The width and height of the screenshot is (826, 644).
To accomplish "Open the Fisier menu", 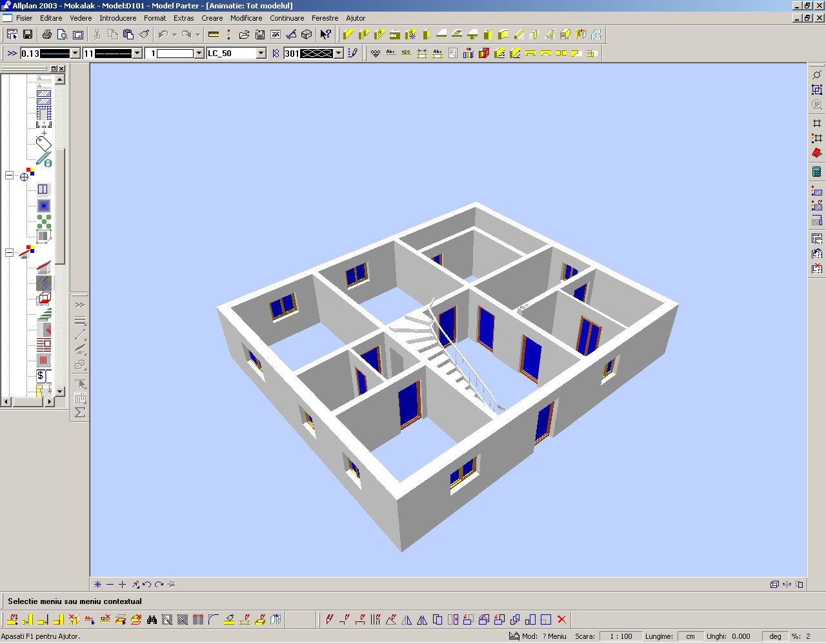I will (24, 18).
